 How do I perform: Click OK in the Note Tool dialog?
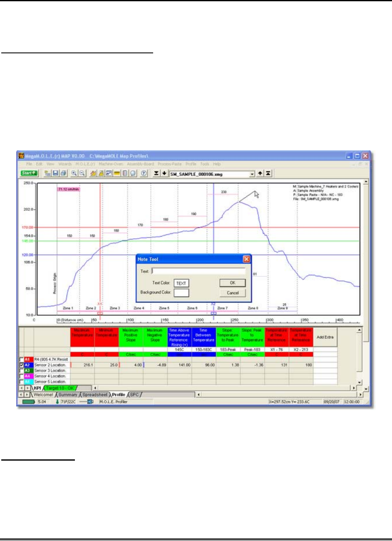click(233, 283)
